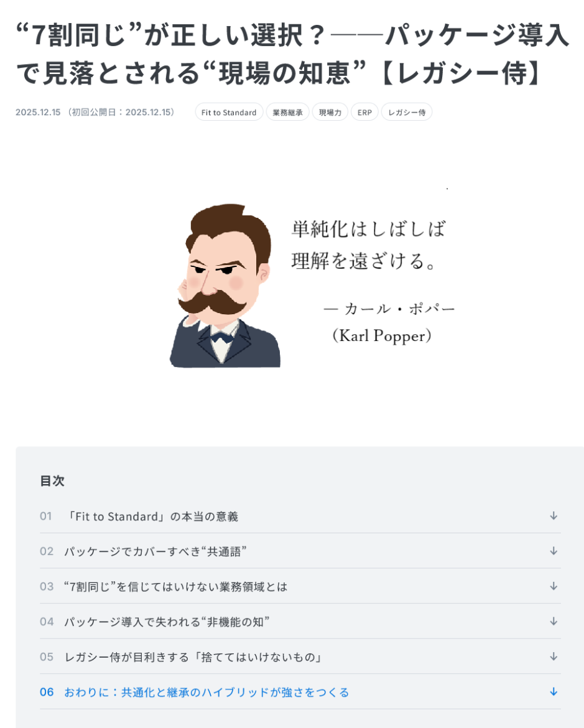Click the down arrow beside section 04
This screenshot has width=584, height=728.
click(554, 621)
